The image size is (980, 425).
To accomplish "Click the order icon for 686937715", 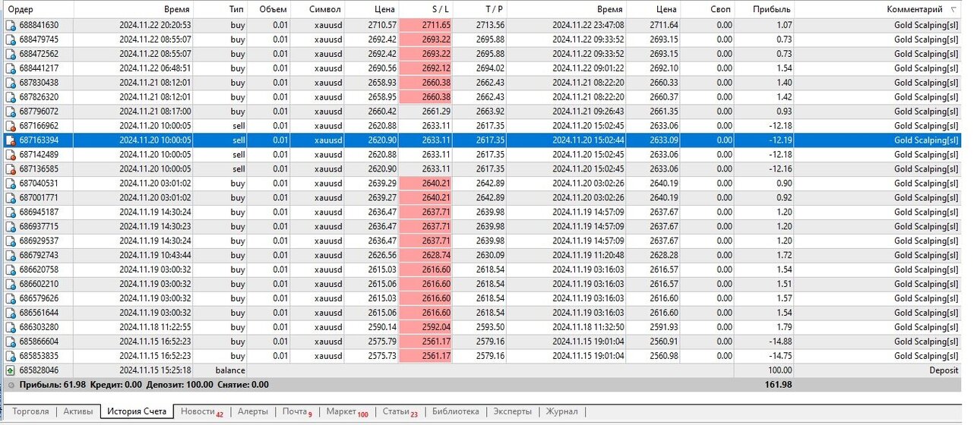I will (x=11, y=227).
